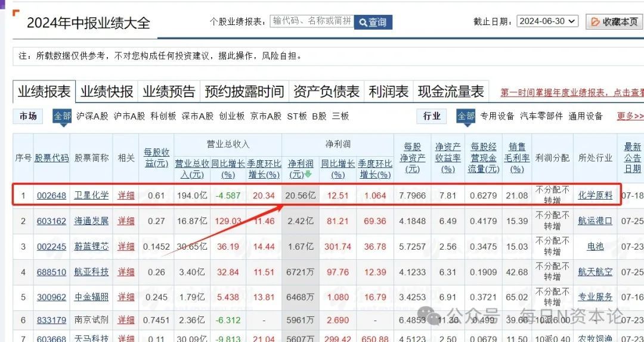Sort by 每股经营现金流量(元) column header

(x=484, y=158)
